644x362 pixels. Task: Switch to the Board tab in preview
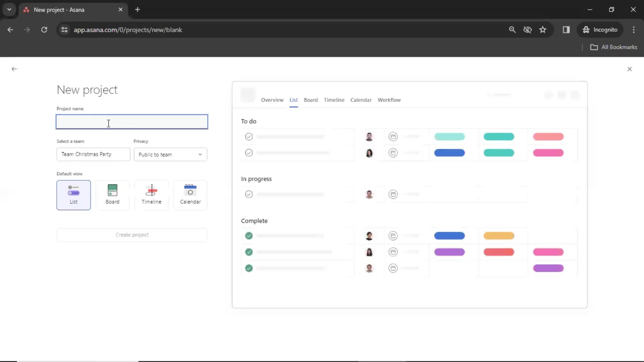point(311,100)
